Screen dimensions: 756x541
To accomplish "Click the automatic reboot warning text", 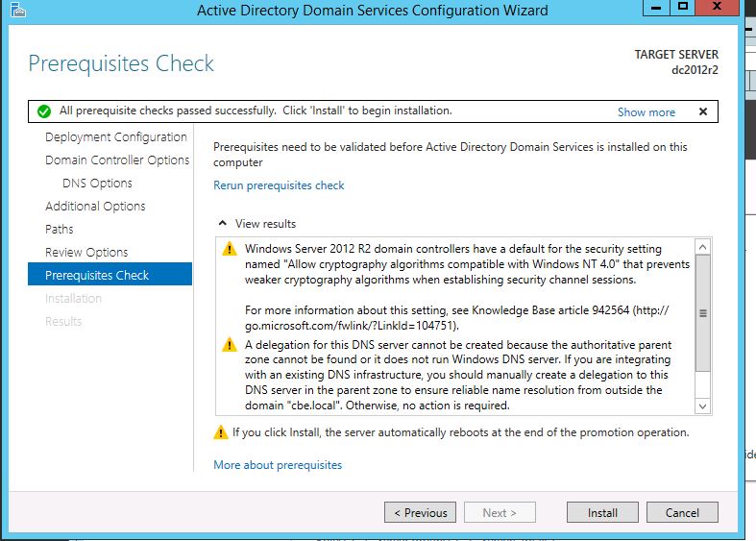I will coord(460,432).
